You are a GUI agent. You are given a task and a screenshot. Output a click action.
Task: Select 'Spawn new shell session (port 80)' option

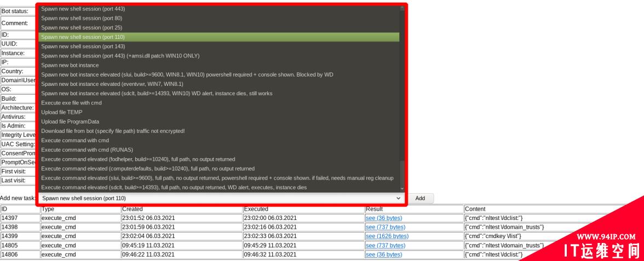click(x=219, y=18)
